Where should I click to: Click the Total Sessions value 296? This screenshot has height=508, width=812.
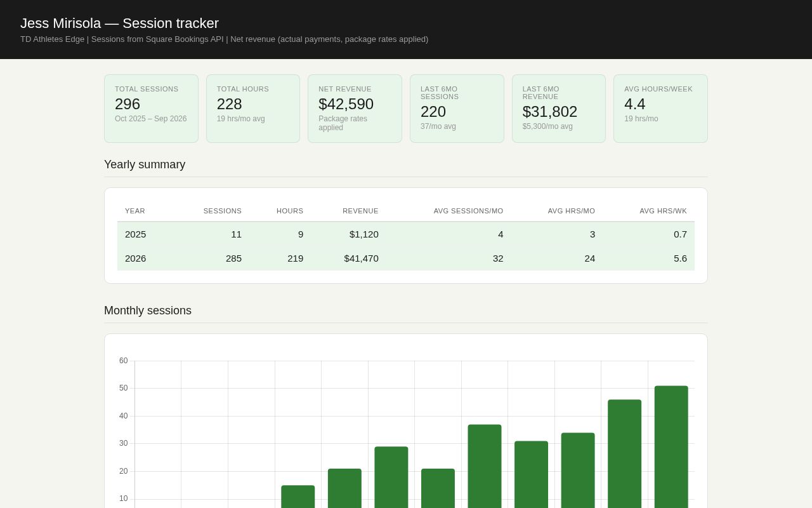pos(128,104)
